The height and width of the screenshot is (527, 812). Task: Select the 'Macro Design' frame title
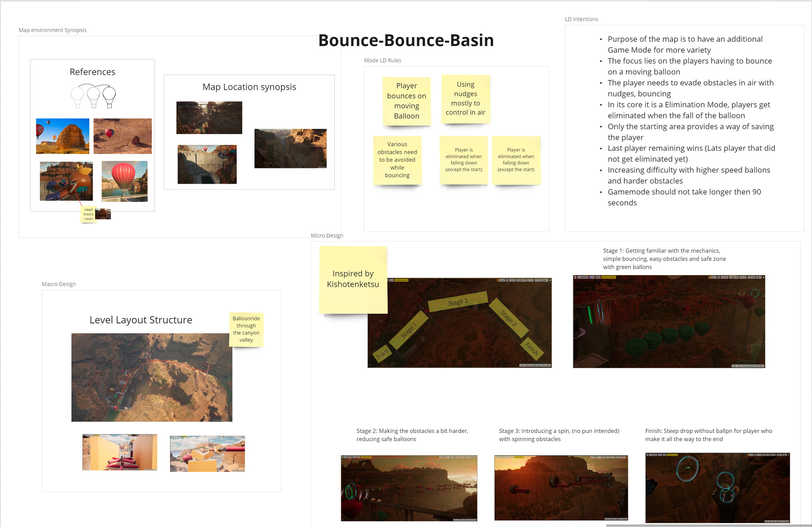click(x=59, y=284)
